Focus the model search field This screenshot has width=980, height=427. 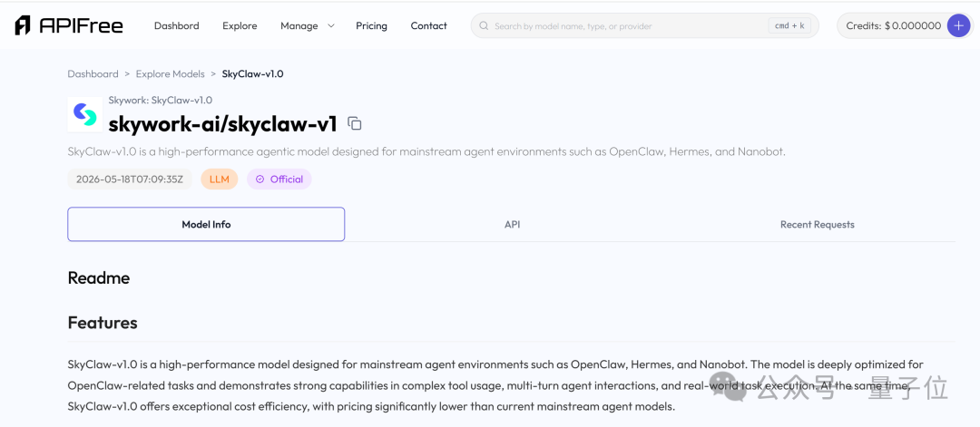(x=644, y=25)
